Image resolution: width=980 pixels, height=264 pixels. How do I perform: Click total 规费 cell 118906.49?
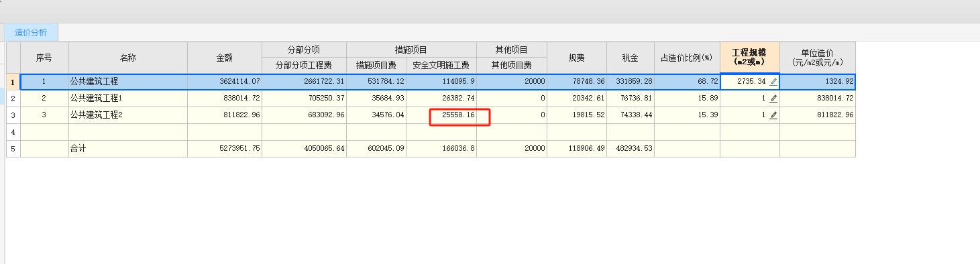pos(577,149)
